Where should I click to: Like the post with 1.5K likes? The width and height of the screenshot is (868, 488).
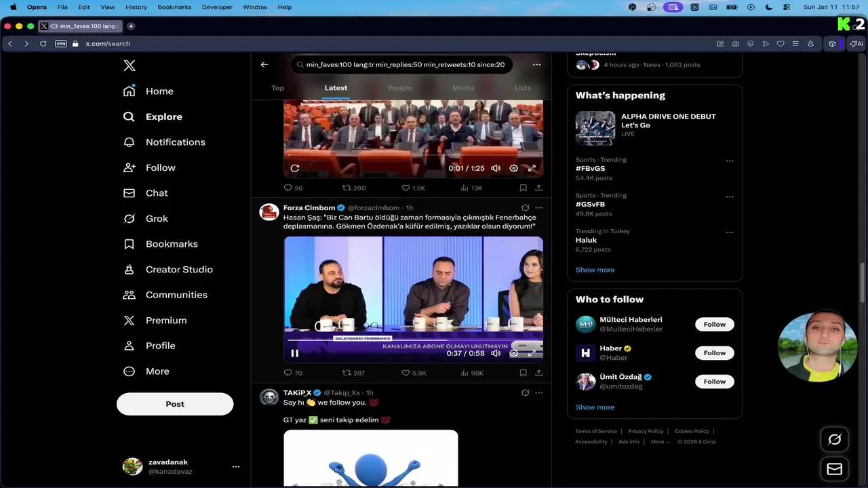coord(413,188)
